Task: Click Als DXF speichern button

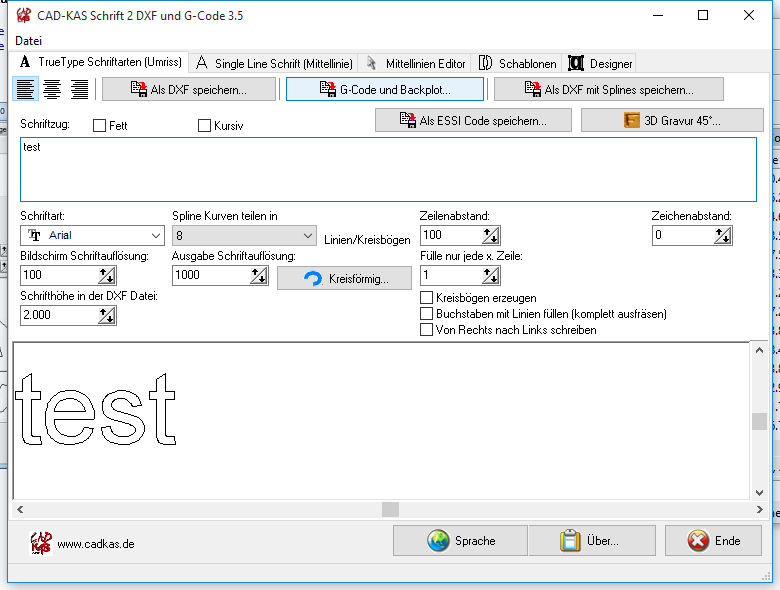Action: (189, 90)
